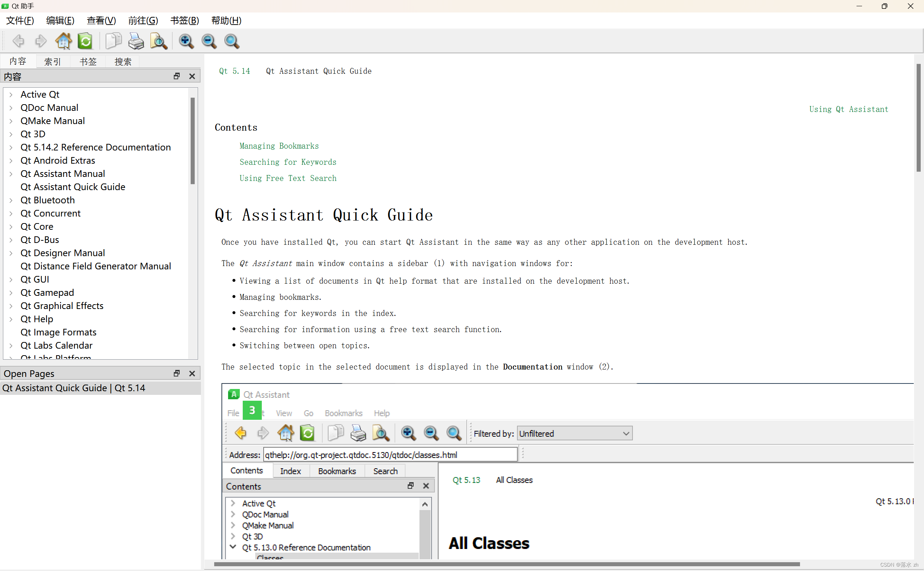Select Qt Assistant Quick Guide tree item
Screen dimensions: 924x571
(73, 187)
